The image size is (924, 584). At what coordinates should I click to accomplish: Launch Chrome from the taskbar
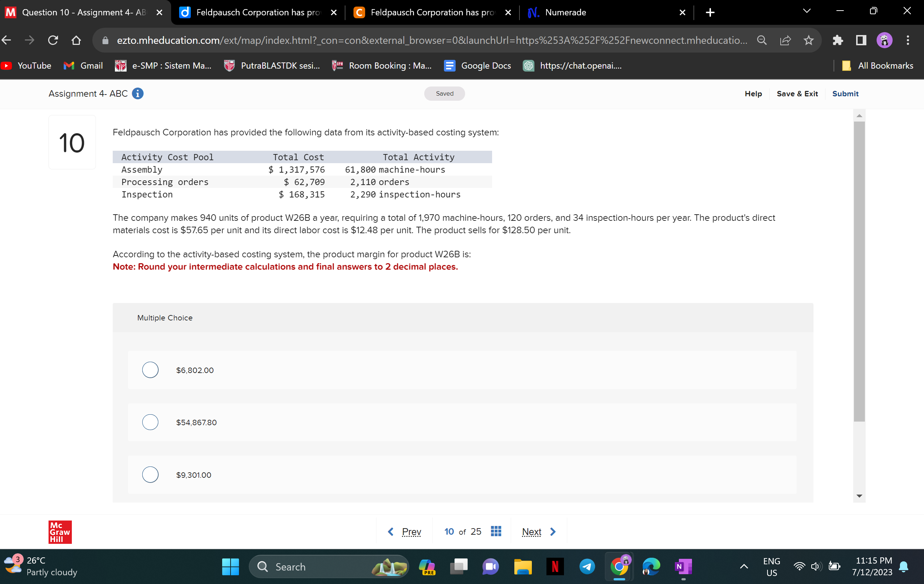619,566
